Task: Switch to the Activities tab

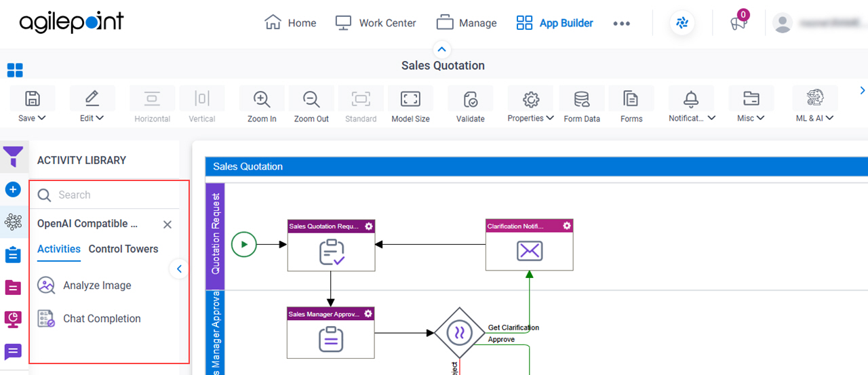Action: coord(59,249)
